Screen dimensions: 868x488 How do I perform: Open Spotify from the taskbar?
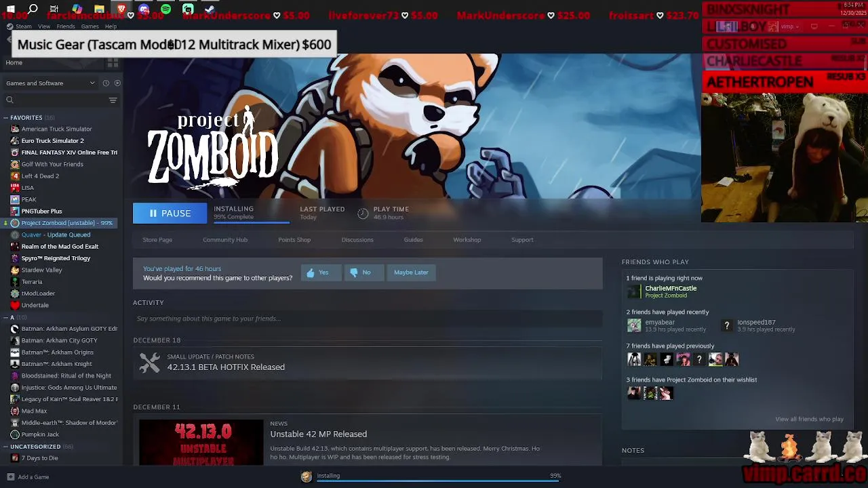click(165, 9)
